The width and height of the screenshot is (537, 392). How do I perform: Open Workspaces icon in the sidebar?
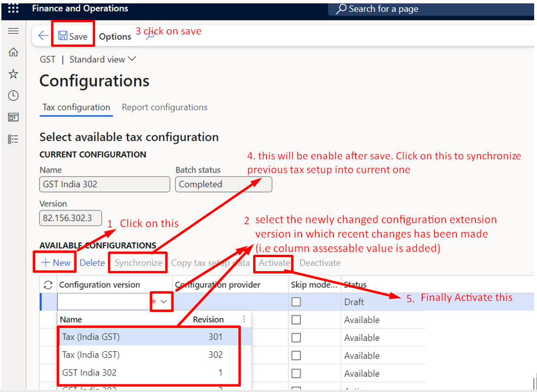[13, 118]
